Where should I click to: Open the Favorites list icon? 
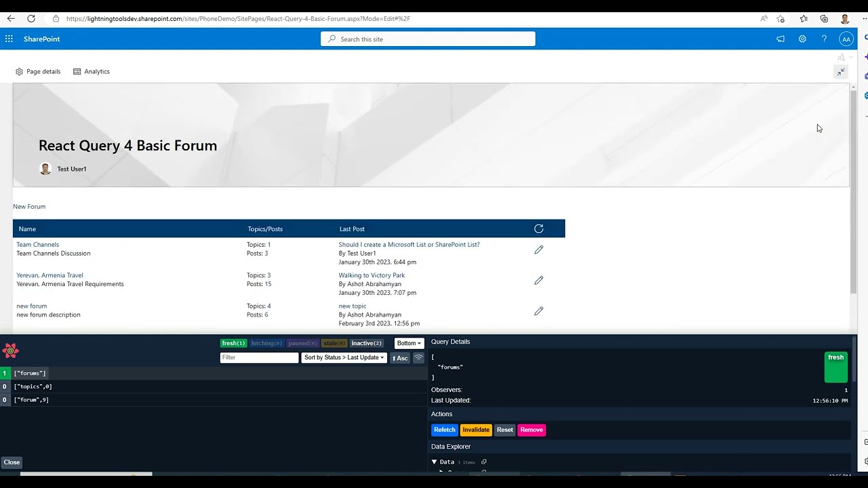click(x=804, y=19)
